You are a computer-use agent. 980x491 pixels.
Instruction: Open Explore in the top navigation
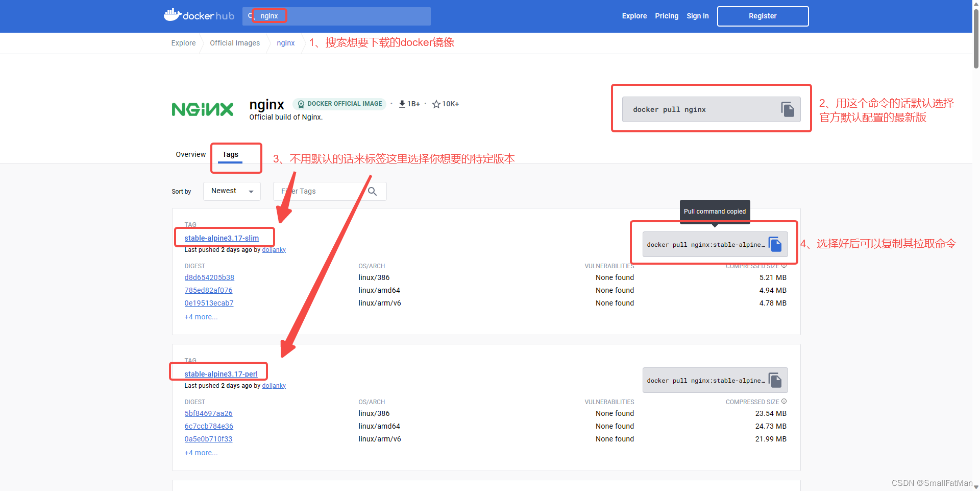(634, 16)
